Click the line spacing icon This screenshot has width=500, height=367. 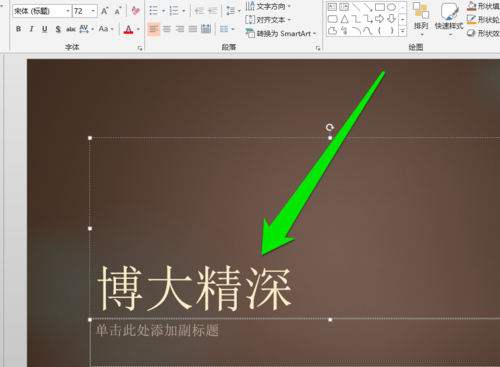pos(230,11)
